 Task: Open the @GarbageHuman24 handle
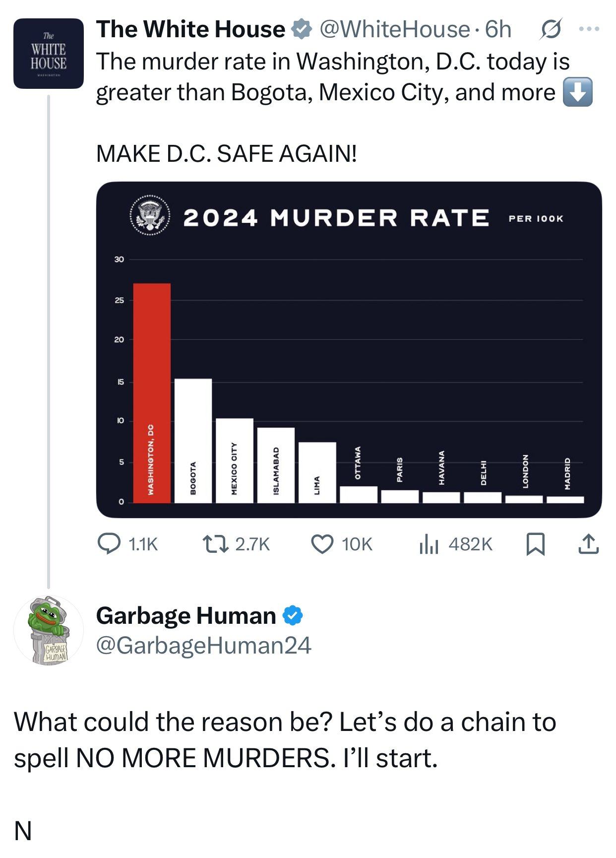[203, 646]
